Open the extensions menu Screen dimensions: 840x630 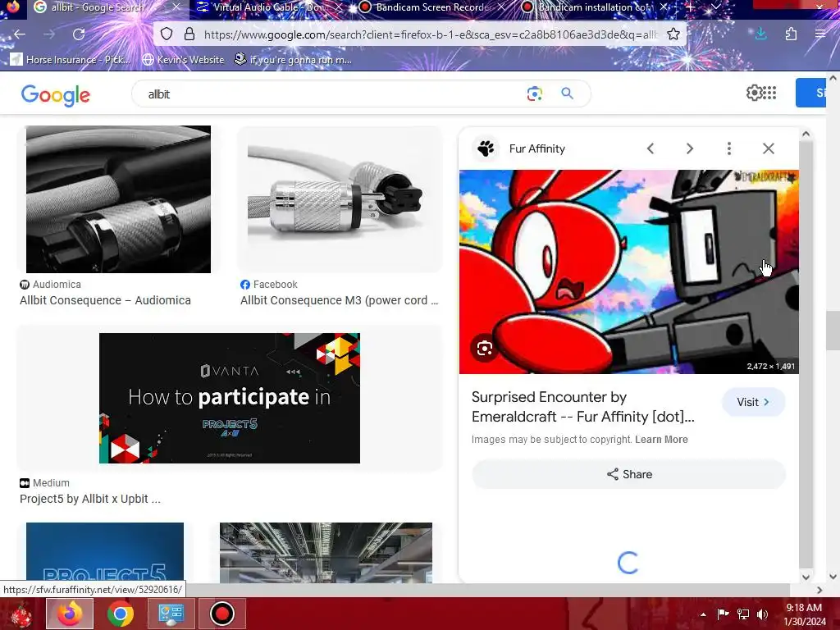click(791, 34)
